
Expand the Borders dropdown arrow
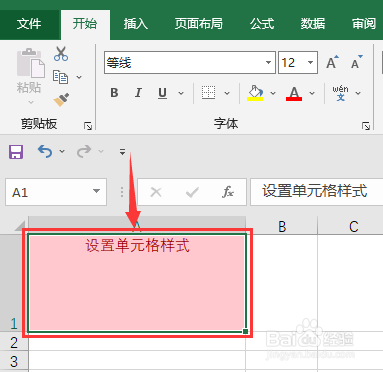[x=227, y=93]
